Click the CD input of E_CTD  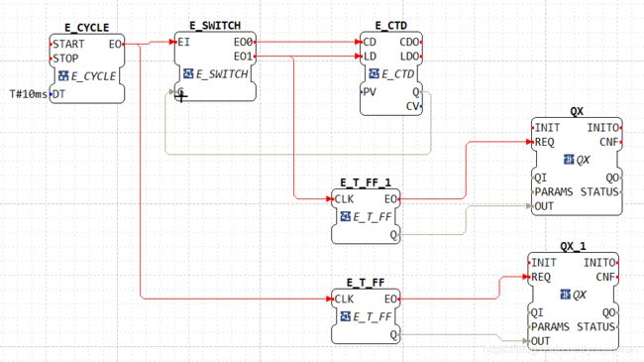click(x=370, y=42)
